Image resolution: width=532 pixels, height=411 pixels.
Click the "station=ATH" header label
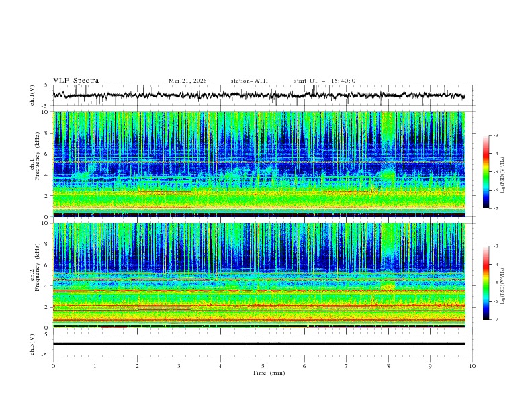(249, 81)
